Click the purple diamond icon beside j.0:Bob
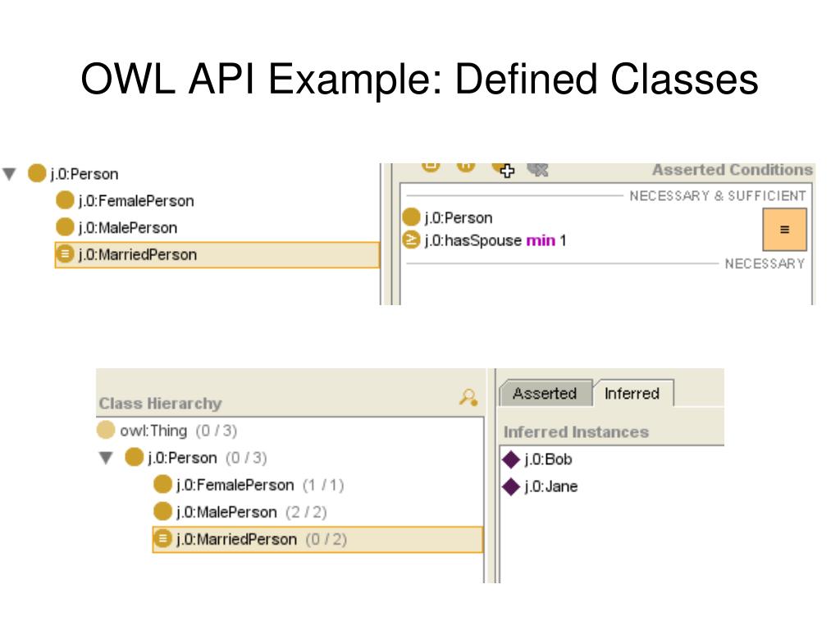This screenshot has width=840, height=630. pos(511,459)
